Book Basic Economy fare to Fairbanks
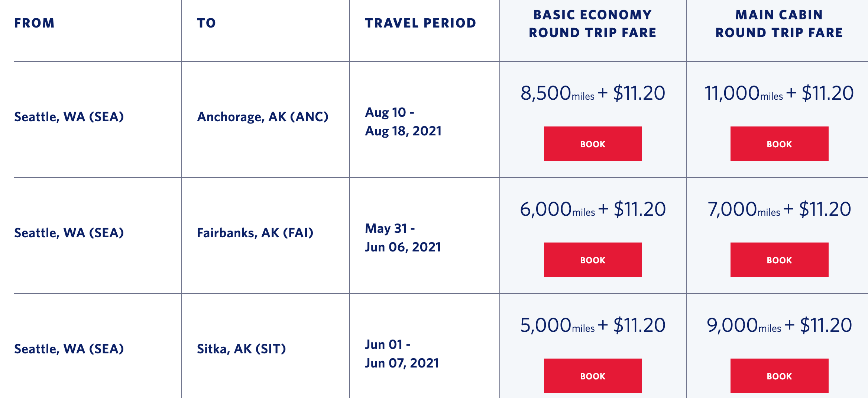868x398 pixels. point(593,260)
